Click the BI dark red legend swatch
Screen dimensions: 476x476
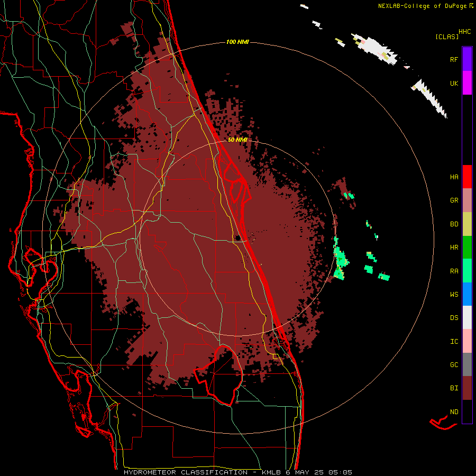coord(467,388)
